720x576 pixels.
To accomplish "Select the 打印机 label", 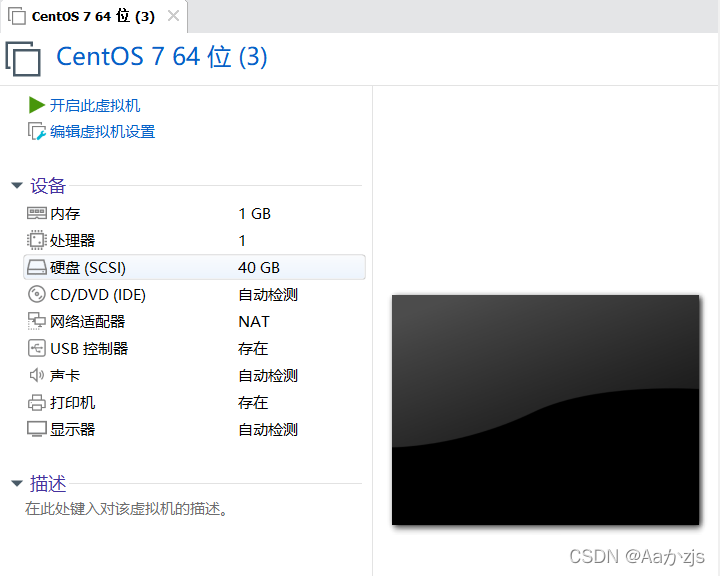I will (73, 402).
